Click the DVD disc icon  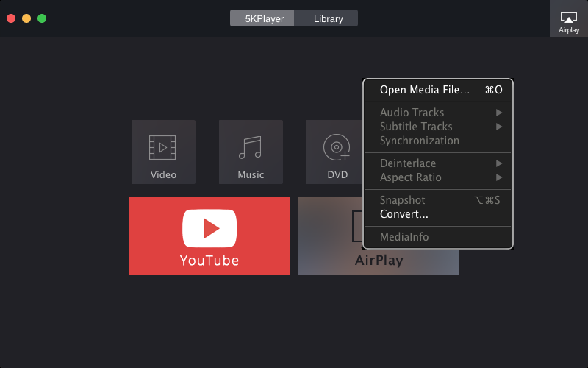tap(337, 147)
